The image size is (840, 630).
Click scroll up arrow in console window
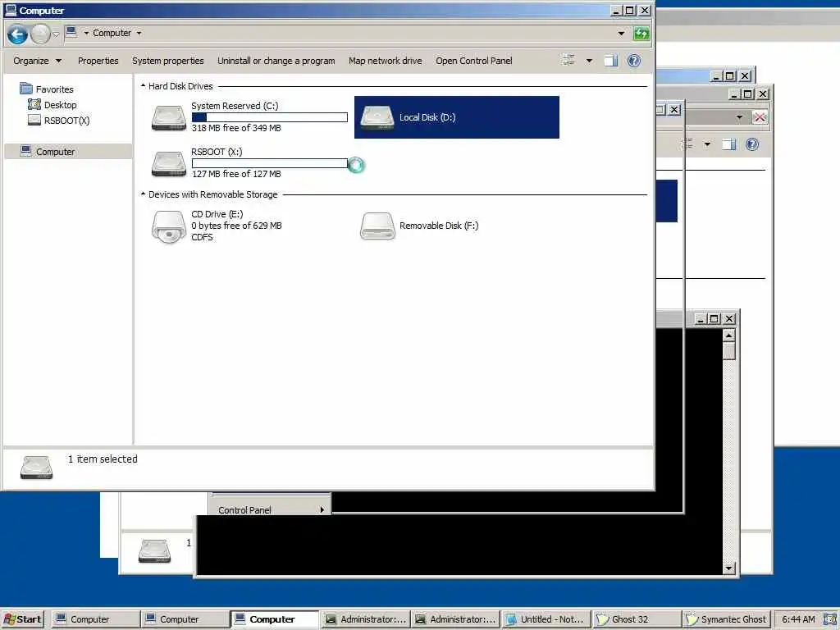click(x=728, y=336)
